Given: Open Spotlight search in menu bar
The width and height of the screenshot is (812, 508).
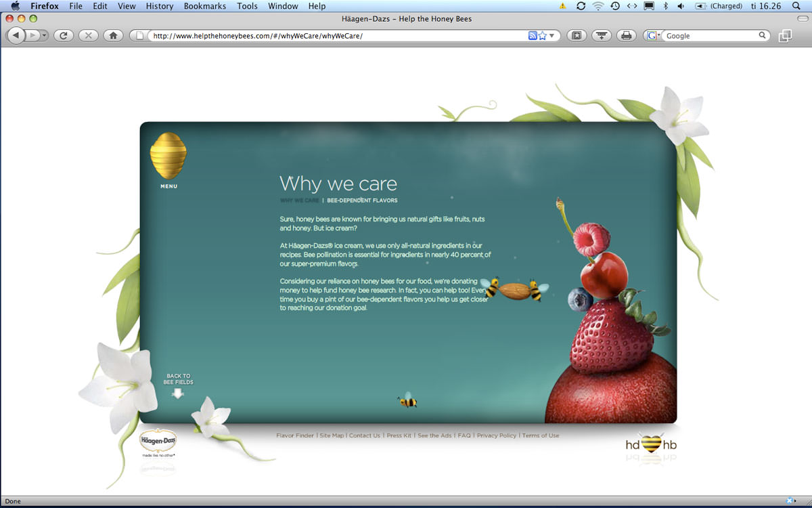Looking at the screenshot, I should 796,6.
